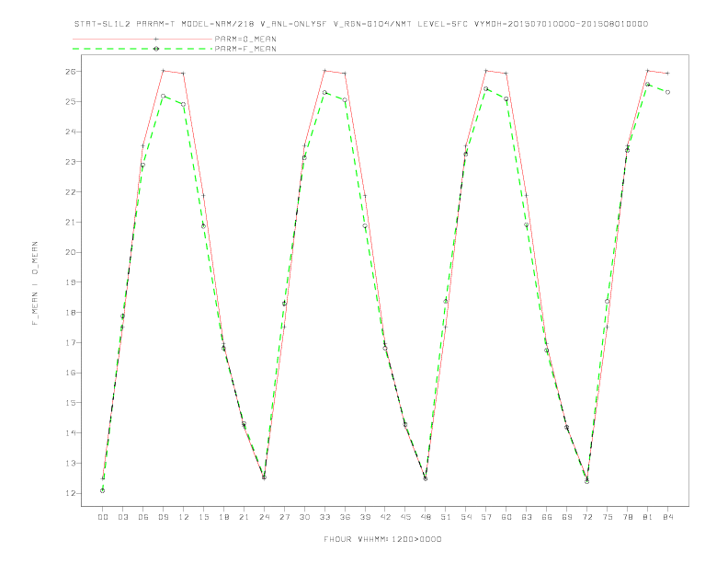Click the x-axis tick label 69
Screen dimensions: 728x563
click(x=567, y=517)
